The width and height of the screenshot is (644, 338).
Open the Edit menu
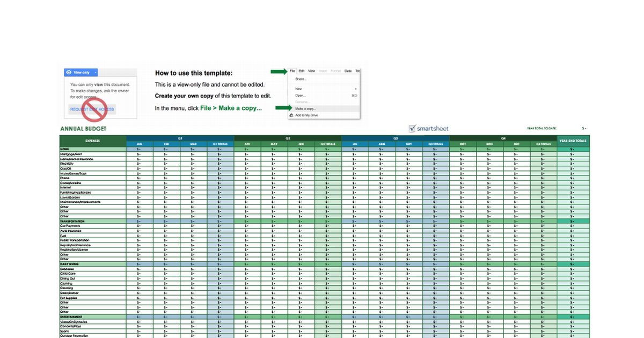[x=302, y=71]
